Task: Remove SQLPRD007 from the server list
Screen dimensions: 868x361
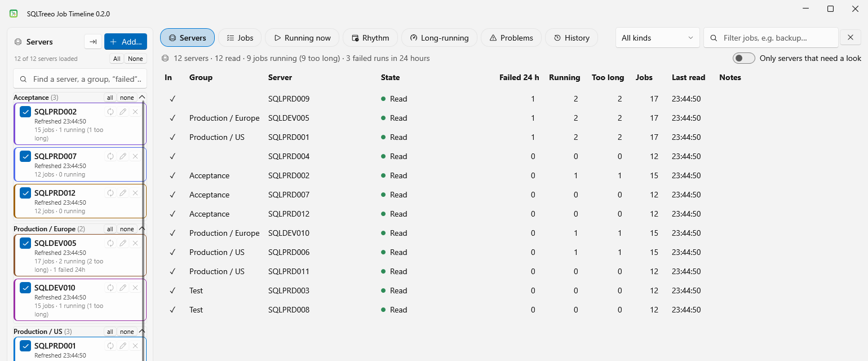Action: point(135,156)
